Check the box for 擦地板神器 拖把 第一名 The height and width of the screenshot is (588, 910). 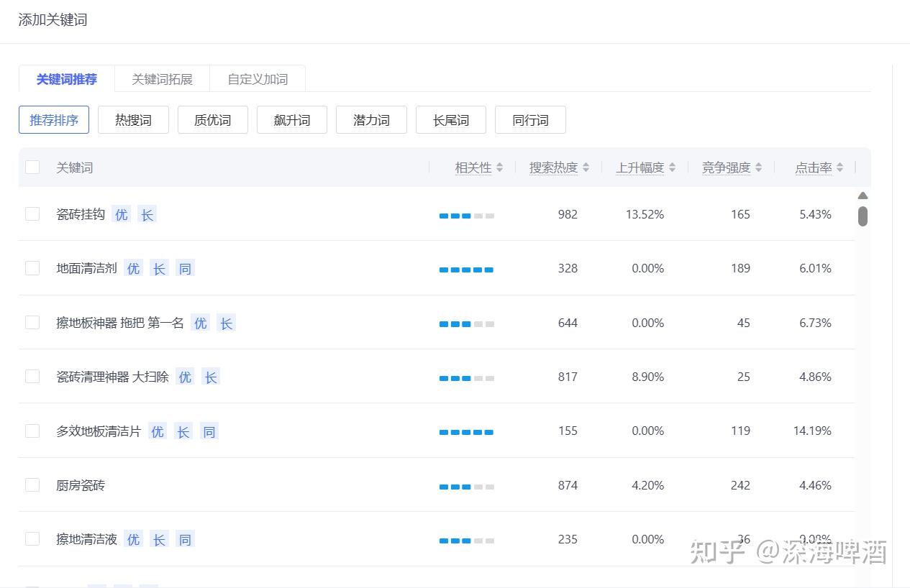tap(32, 322)
